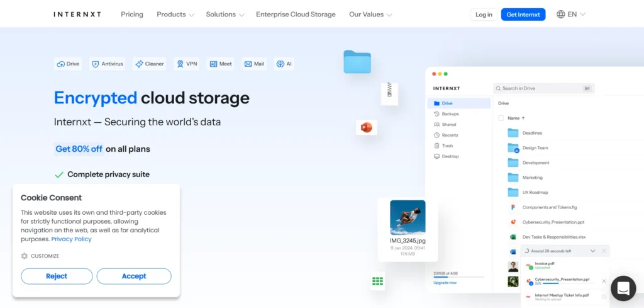Image resolution: width=644 pixels, height=308 pixels.
Task: Open the Pricing page
Action: 132,14
